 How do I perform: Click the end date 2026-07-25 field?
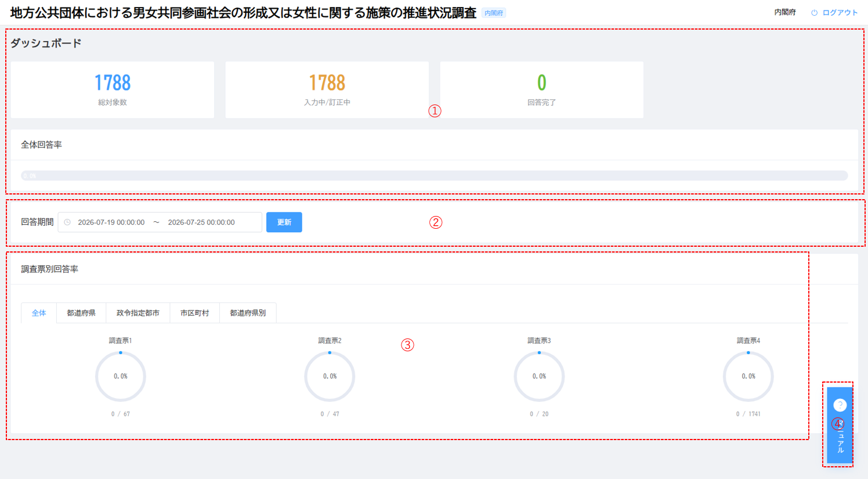201,222
